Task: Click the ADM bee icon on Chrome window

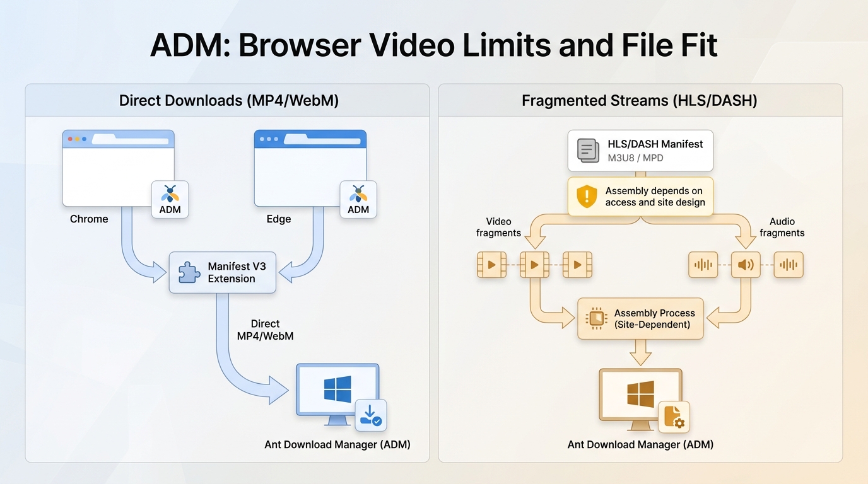Action: [x=170, y=200]
